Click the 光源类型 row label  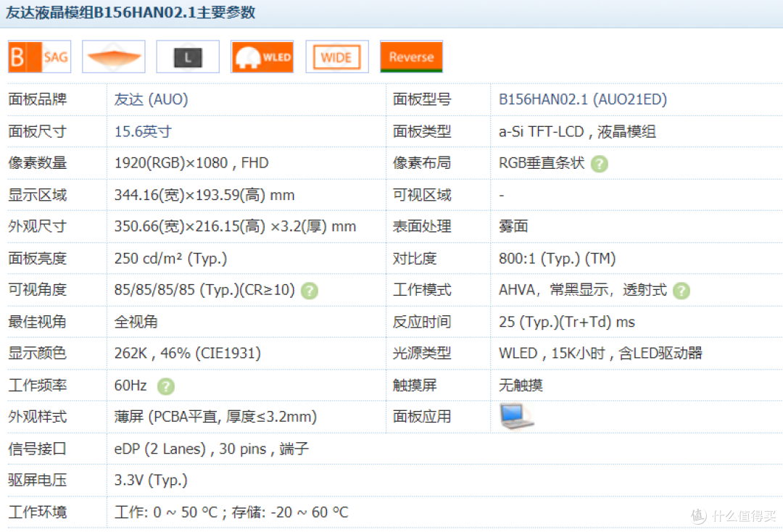pyautogui.click(x=422, y=353)
